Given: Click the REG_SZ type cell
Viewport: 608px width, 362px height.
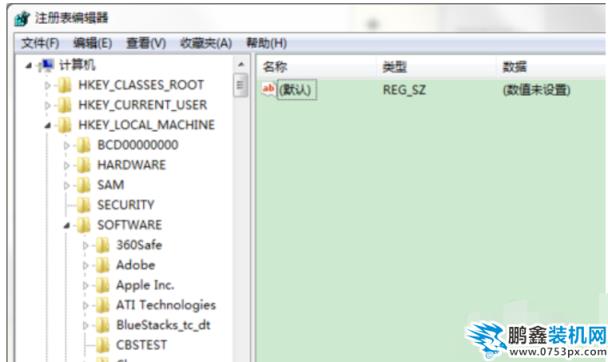Looking at the screenshot, I should point(404,90).
